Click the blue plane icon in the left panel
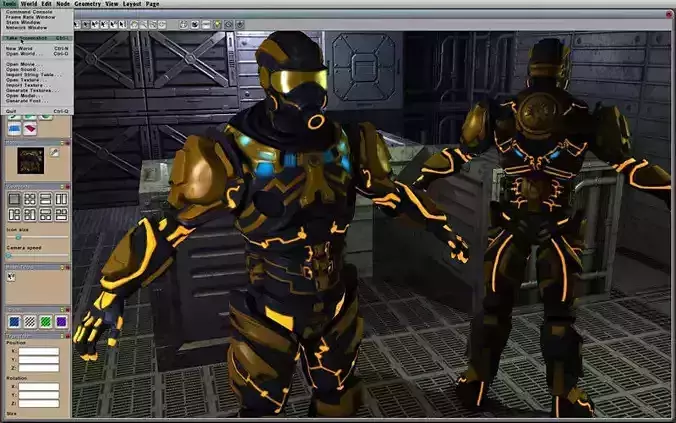The image size is (676, 423). point(14,128)
